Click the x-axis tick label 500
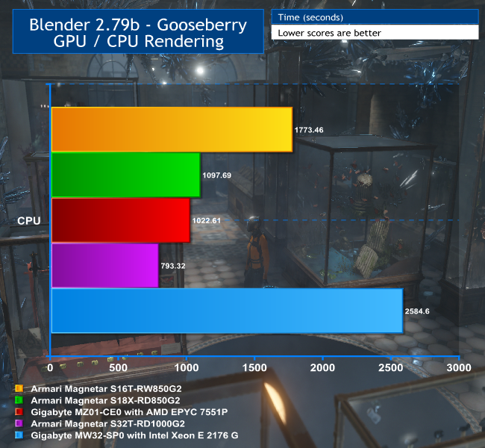Viewport: 485px width, 448px height. pos(118,368)
